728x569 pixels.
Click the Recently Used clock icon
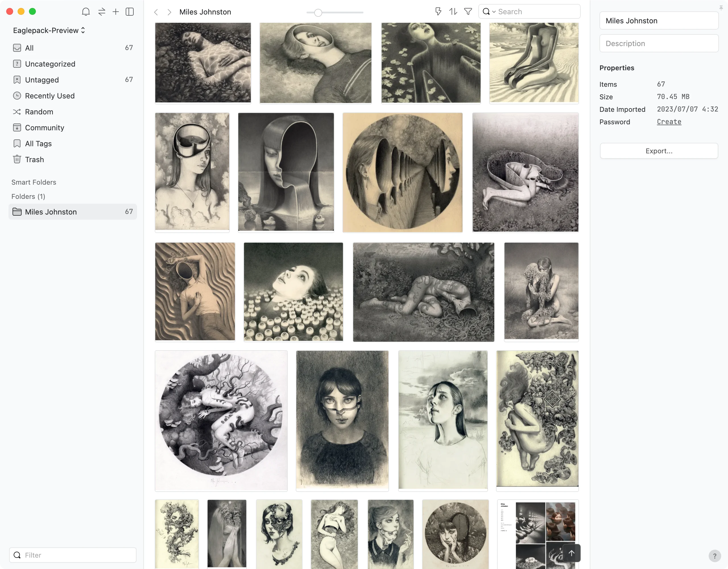coord(17,96)
